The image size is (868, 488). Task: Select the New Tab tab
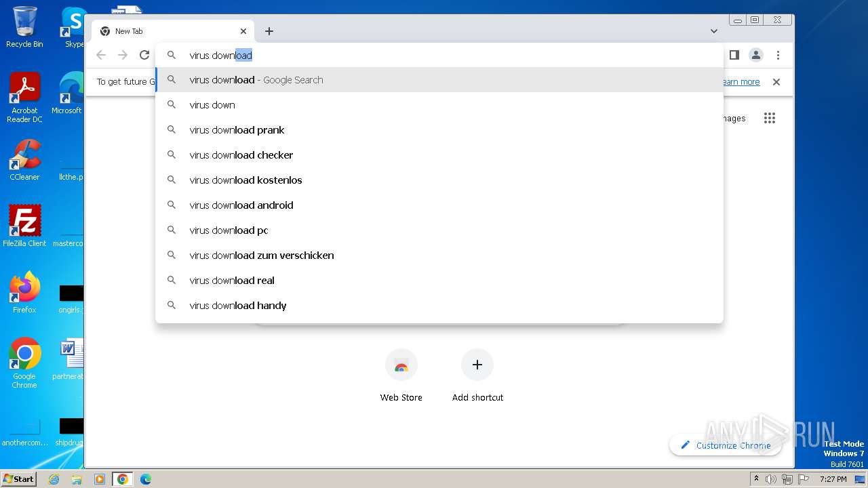173,31
